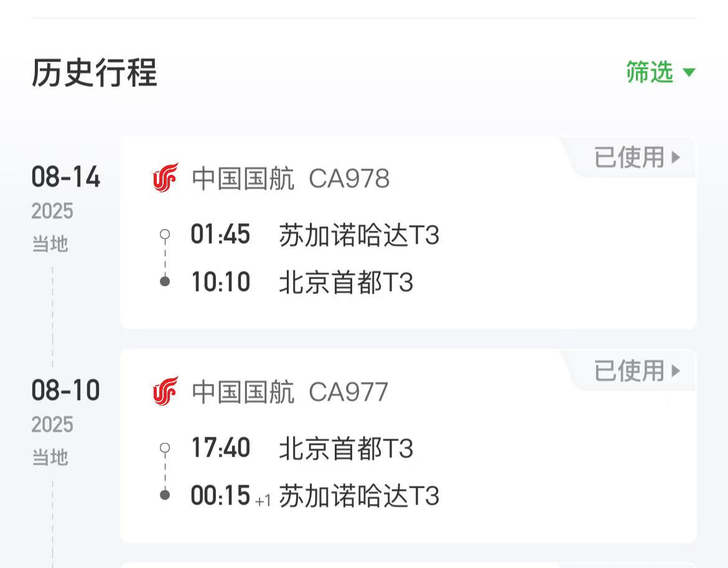Image resolution: width=728 pixels, height=568 pixels.
Task: Click the hollow departure marker for 01:45
Action: pos(165,235)
